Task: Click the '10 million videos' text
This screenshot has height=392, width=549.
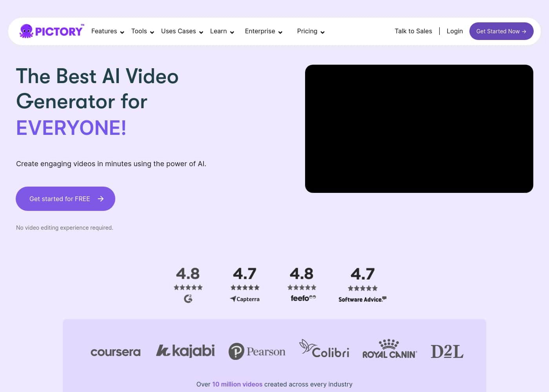Action: click(x=237, y=384)
